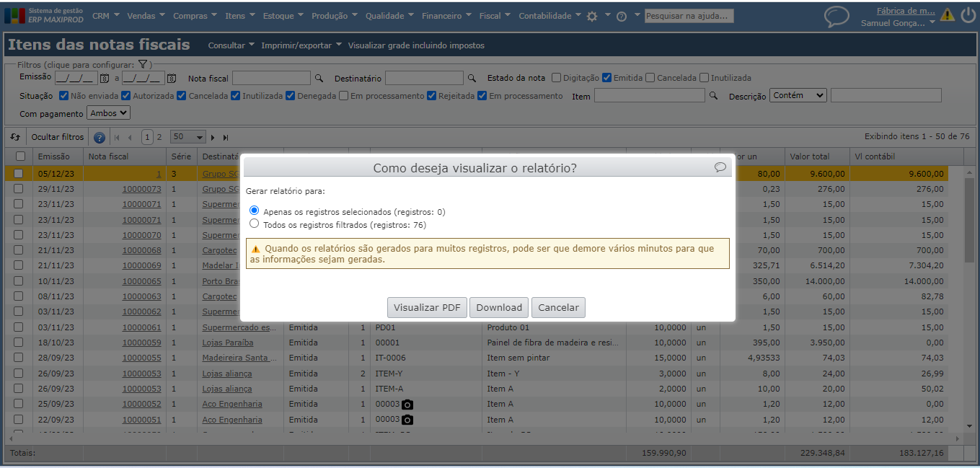Screen dimensions: 980x468
Task: Click the power logout icon
Action: coord(968,15)
